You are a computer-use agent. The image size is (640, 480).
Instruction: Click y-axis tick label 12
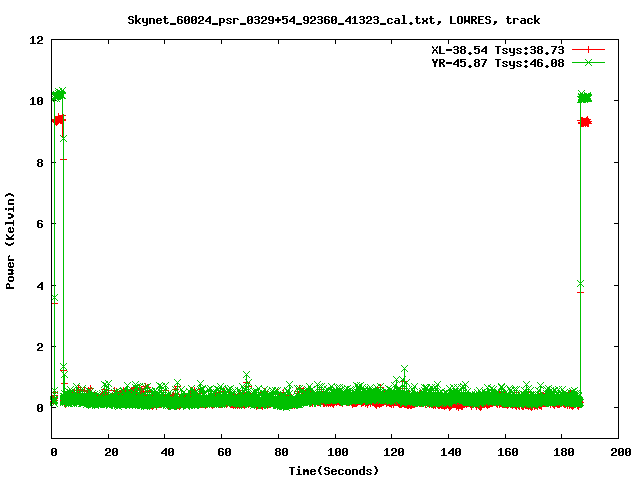36,40
